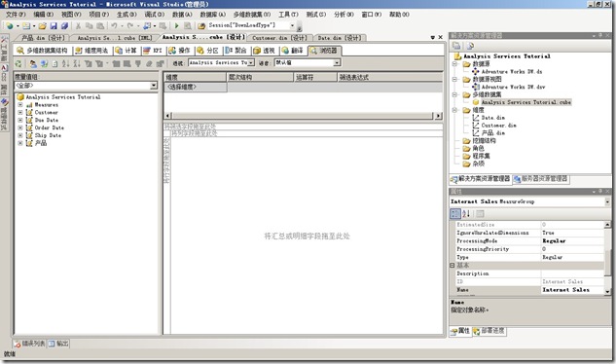Switch to the 计算 designer tab
Viewport: 616px width, 364px height.
(x=127, y=51)
